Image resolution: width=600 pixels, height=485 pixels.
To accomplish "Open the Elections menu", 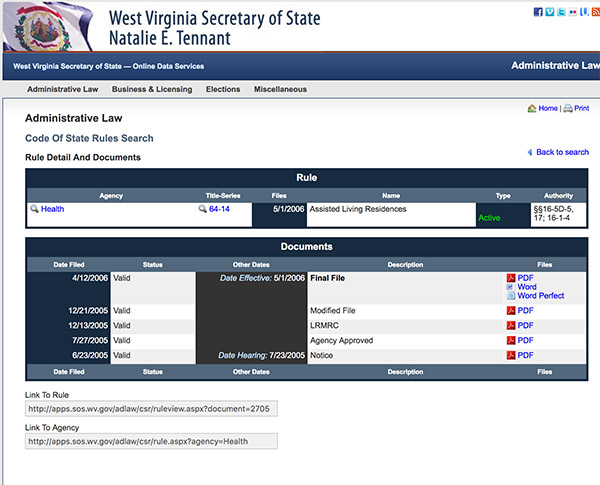I will 223,89.
